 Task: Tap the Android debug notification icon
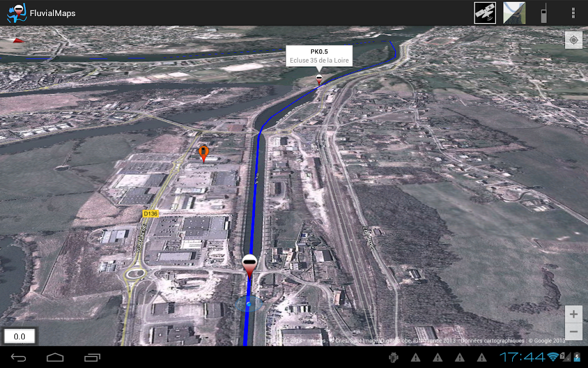tap(393, 358)
